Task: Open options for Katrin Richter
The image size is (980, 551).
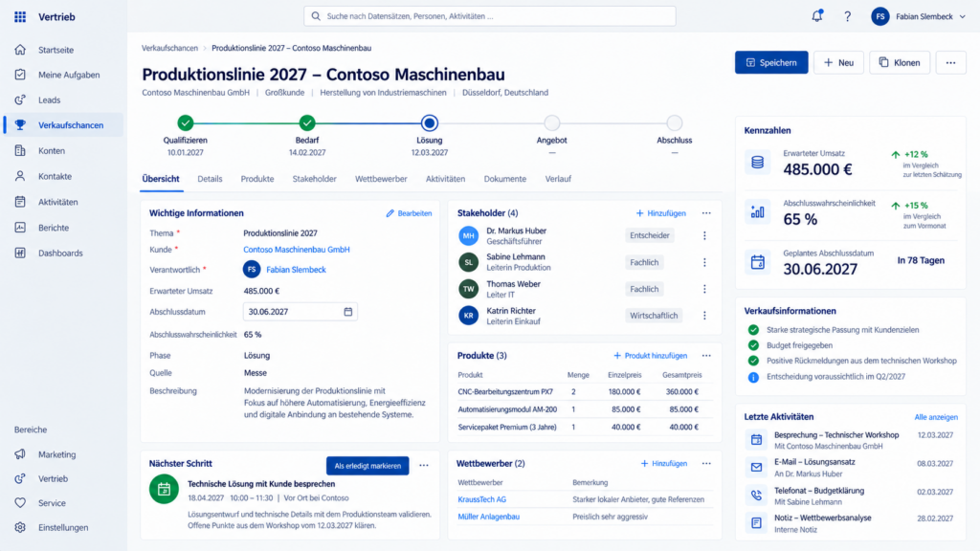Action: (x=704, y=316)
